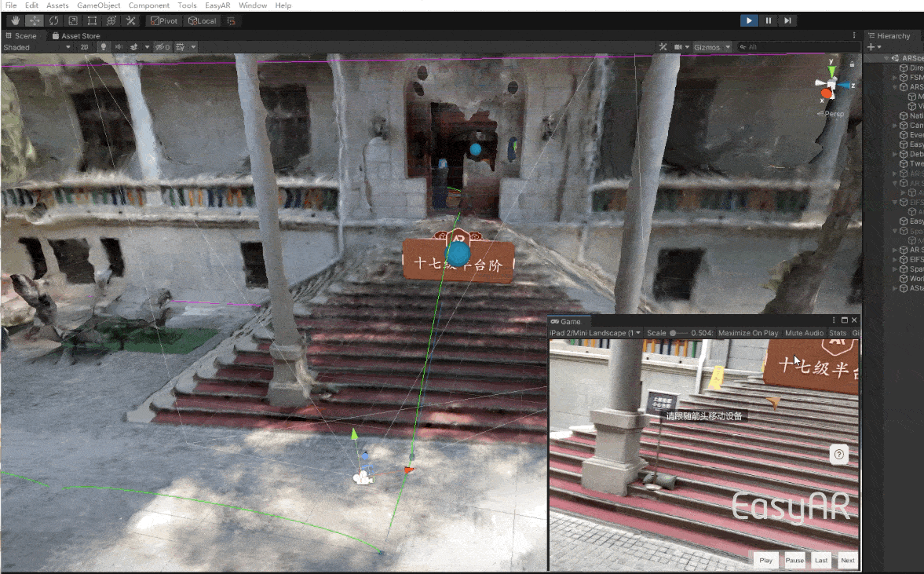Adjust the Game view Scale slider
The width and height of the screenshot is (924, 574).
(x=674, y=333)
